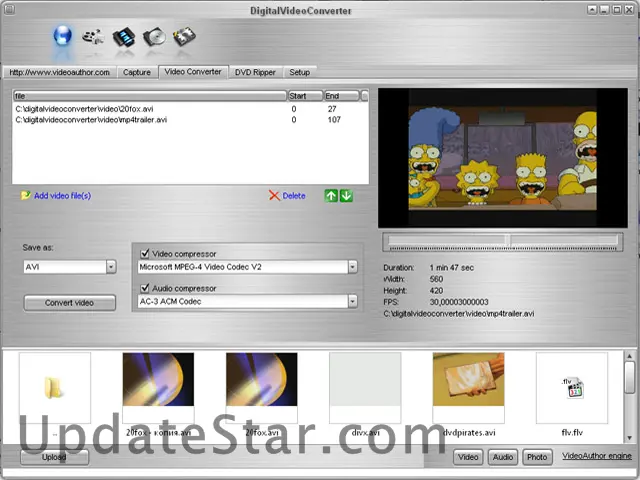Select the filmstrip Video Converter icon
Screen dimensions: 640x480
click(124, 37)
